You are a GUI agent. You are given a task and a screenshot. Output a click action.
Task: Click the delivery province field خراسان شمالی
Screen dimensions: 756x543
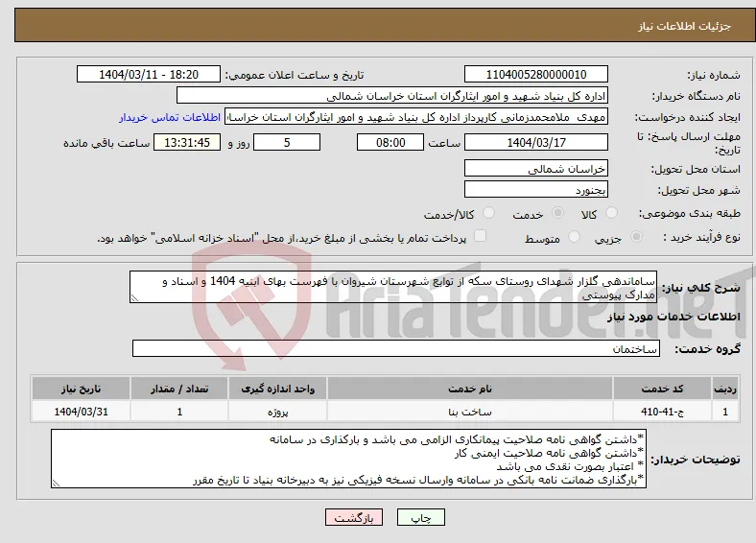(536, 168)
